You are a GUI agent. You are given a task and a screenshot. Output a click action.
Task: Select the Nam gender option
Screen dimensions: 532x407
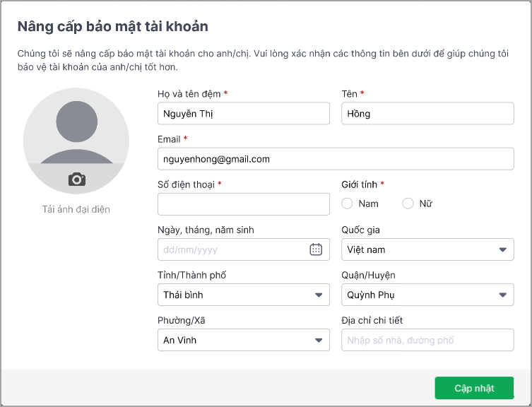(x=360, y=203)
